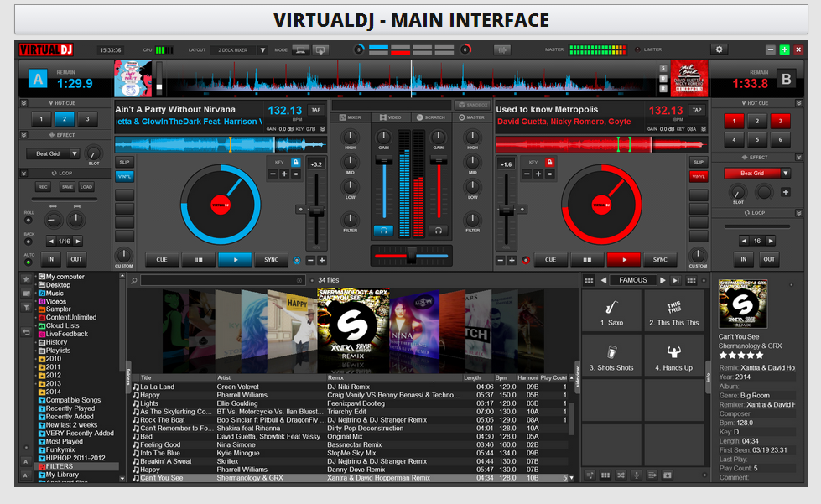Click the deck A loop IN button
This screenshot has width=821, height=504.
pos(51,259)
